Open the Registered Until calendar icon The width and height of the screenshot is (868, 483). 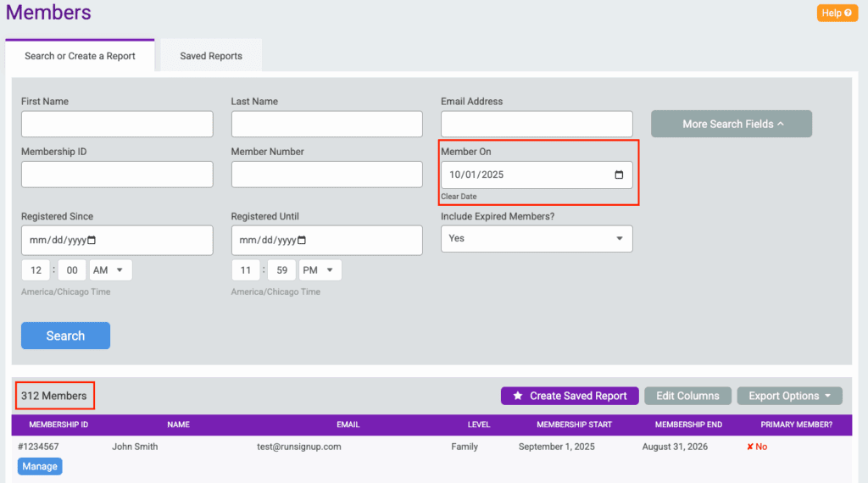point(302,240)
